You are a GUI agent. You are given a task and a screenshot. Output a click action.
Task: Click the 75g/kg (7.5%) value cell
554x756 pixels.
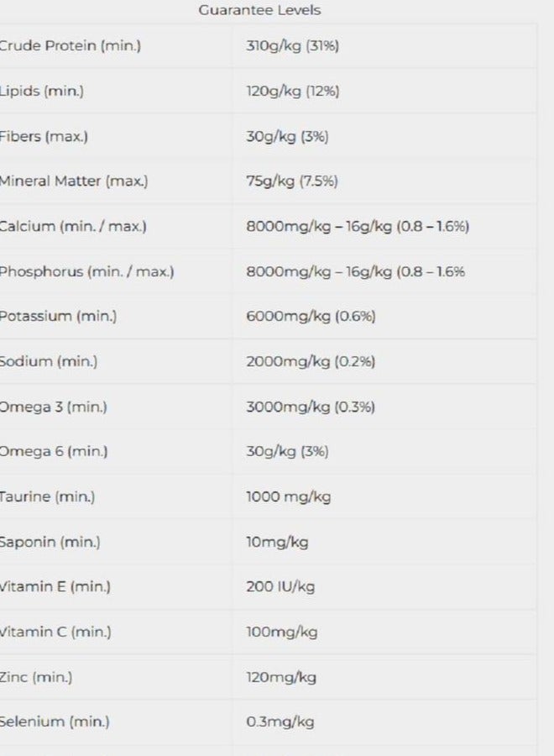tap(291, 181)
